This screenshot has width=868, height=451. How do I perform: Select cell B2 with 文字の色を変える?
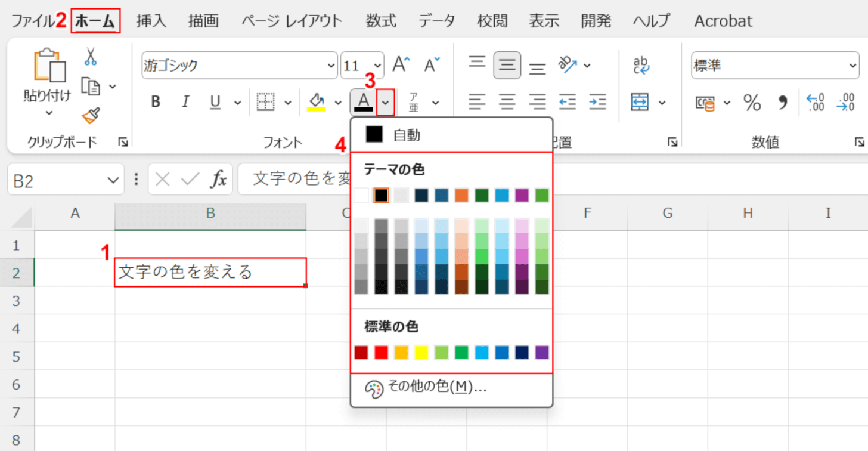tap(210, 273)
